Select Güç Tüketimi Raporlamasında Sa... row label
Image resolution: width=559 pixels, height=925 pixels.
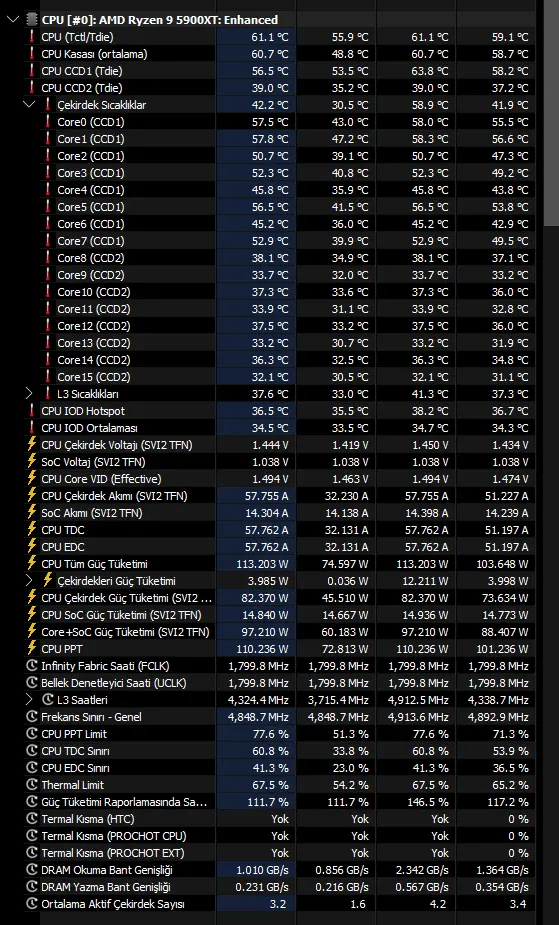pyautogui.click(x=124, y=802)
